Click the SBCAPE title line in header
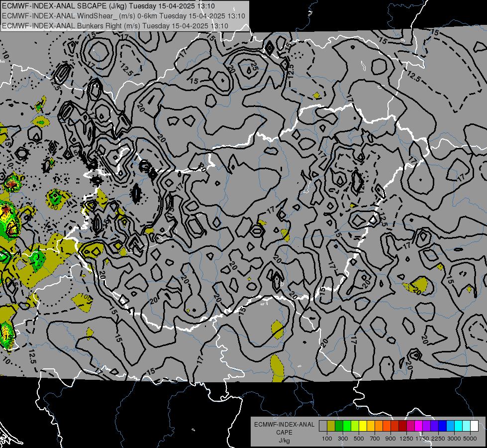This screenshot has height=448, width=487. [108, 6]
